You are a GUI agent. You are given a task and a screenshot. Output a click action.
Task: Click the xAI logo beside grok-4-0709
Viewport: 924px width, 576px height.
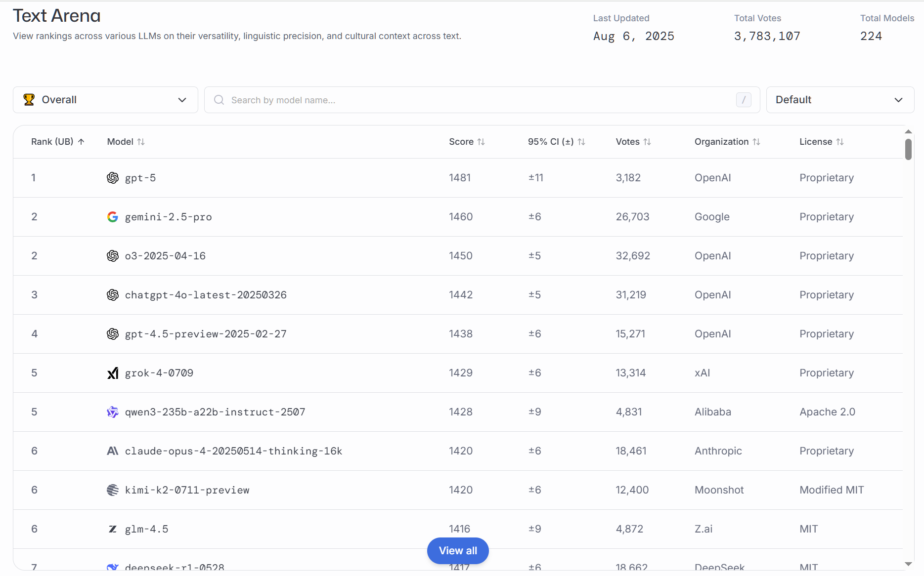click(x=113, y=373)
